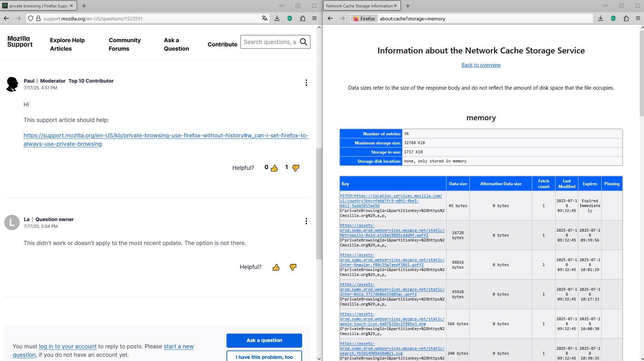Open the Contribute menu
Viewport: 644px width, 361px height.
[x=223, y=44]
